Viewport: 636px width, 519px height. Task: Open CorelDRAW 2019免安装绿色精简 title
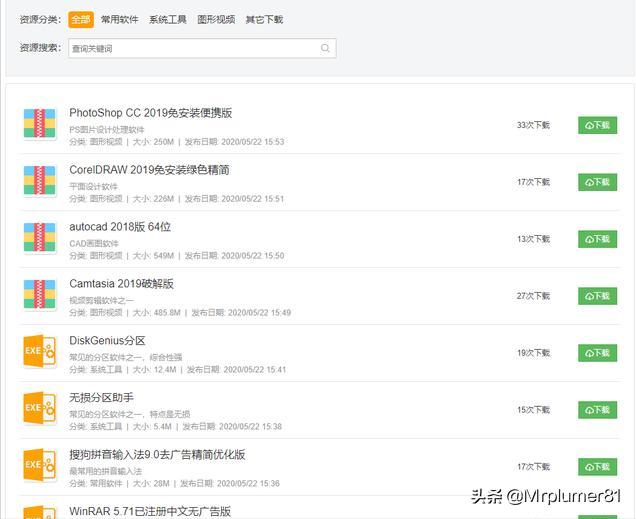[149, 169]
